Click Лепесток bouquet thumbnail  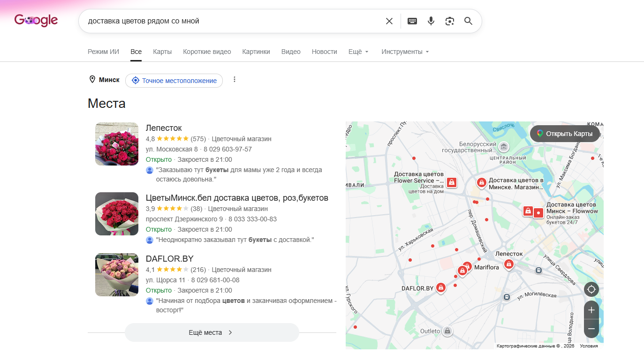[x=117, y=144]
